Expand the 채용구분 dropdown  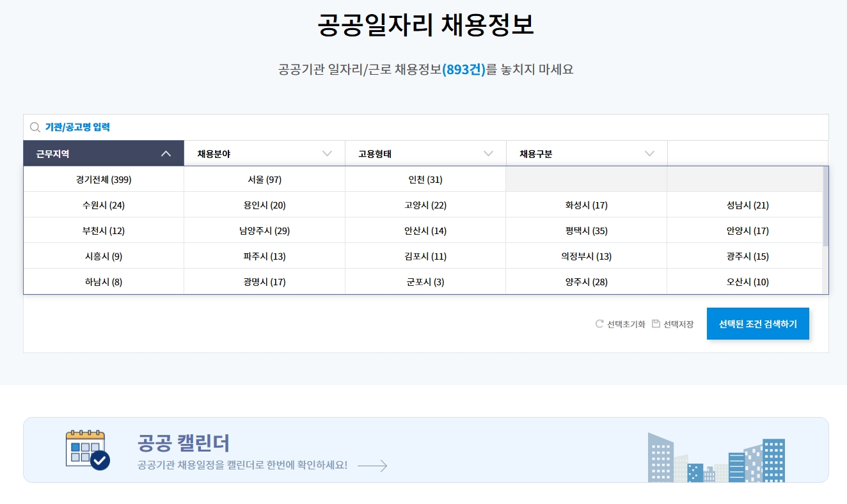[x=651, y=153]
